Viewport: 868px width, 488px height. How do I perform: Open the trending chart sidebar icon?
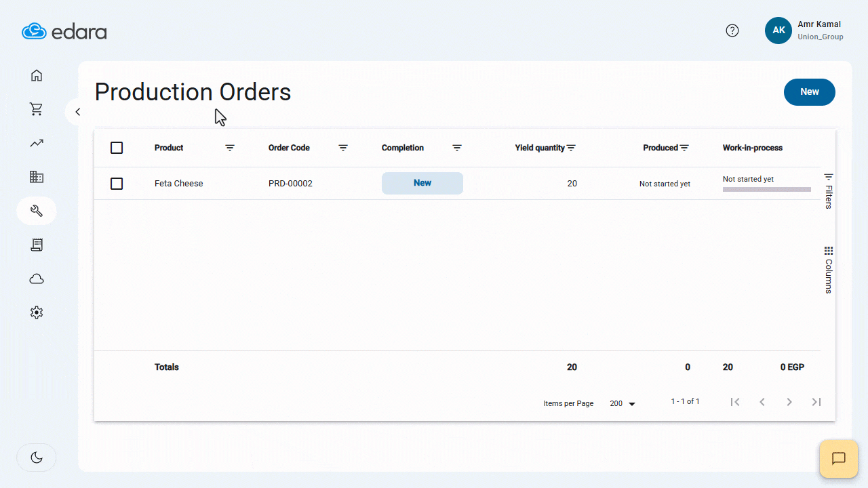37,143
